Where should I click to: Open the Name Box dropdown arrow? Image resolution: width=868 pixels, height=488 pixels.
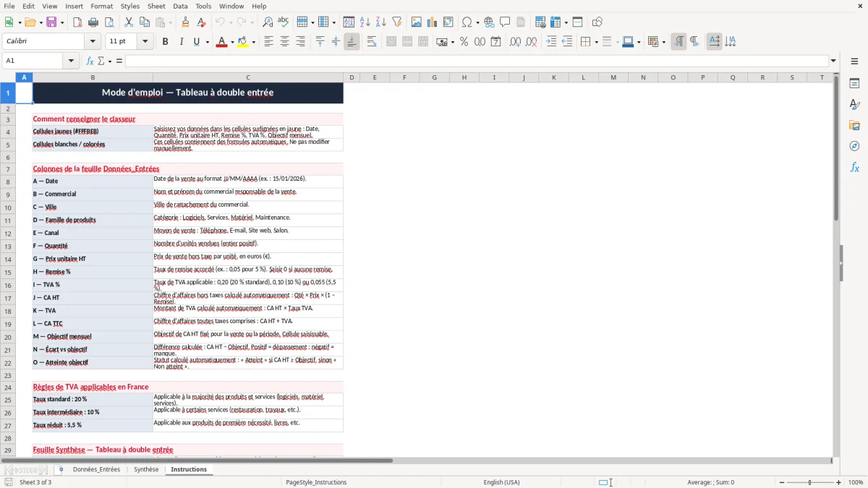[71, 61]
